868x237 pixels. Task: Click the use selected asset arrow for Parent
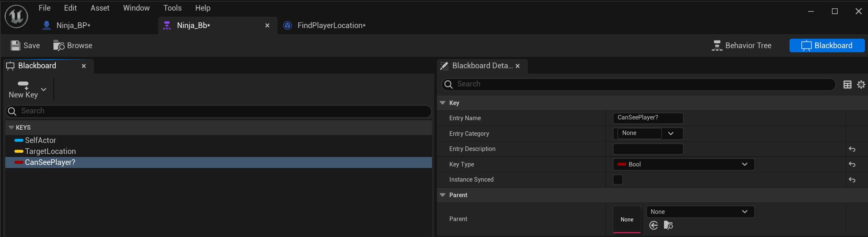tap(653, 226)
